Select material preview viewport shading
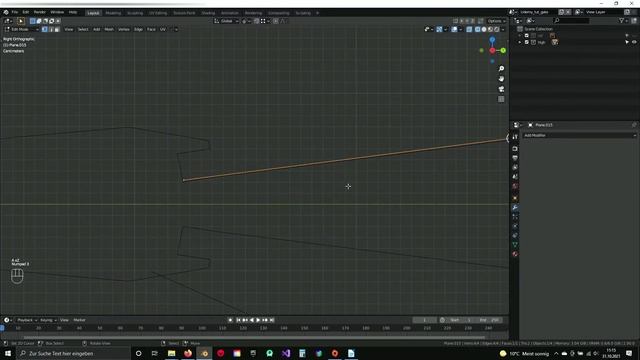640x360 pixels. pos(491,29)
